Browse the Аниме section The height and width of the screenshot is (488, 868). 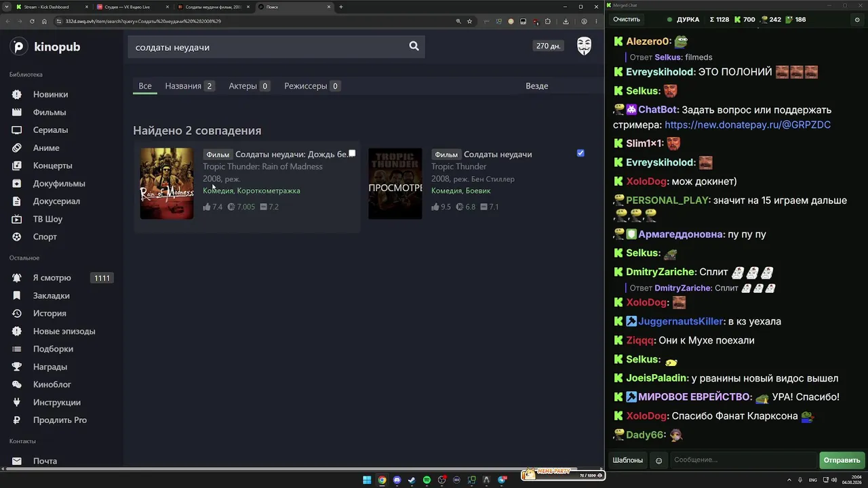[46, 148]
